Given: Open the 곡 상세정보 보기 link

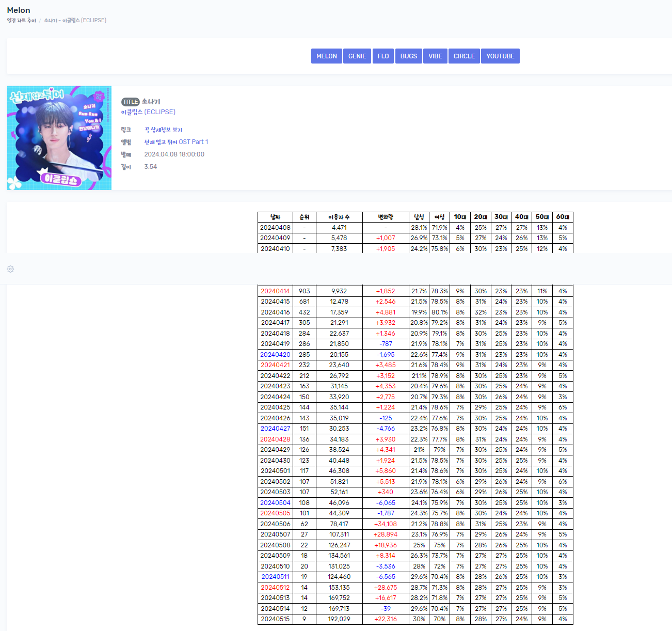Looking at the screenshot, I should pos(163,130).
